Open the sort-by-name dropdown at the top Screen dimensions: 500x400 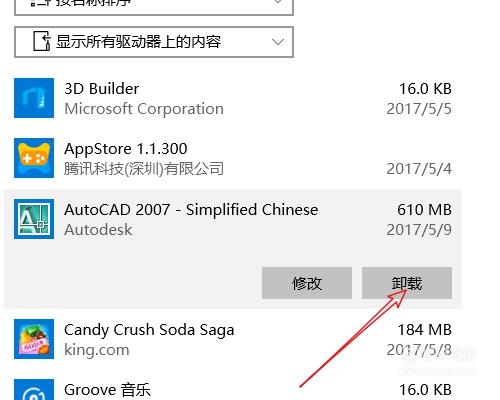pos(154,7)
